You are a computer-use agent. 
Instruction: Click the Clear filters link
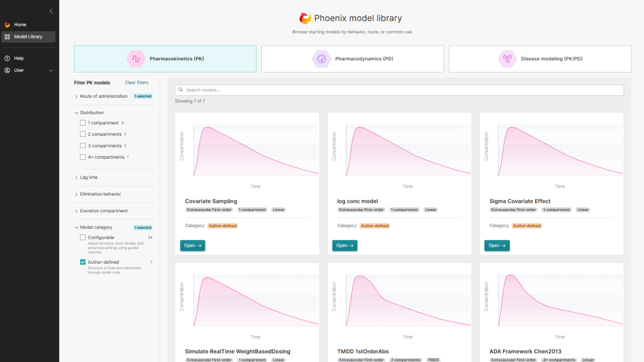coord(136,82)
